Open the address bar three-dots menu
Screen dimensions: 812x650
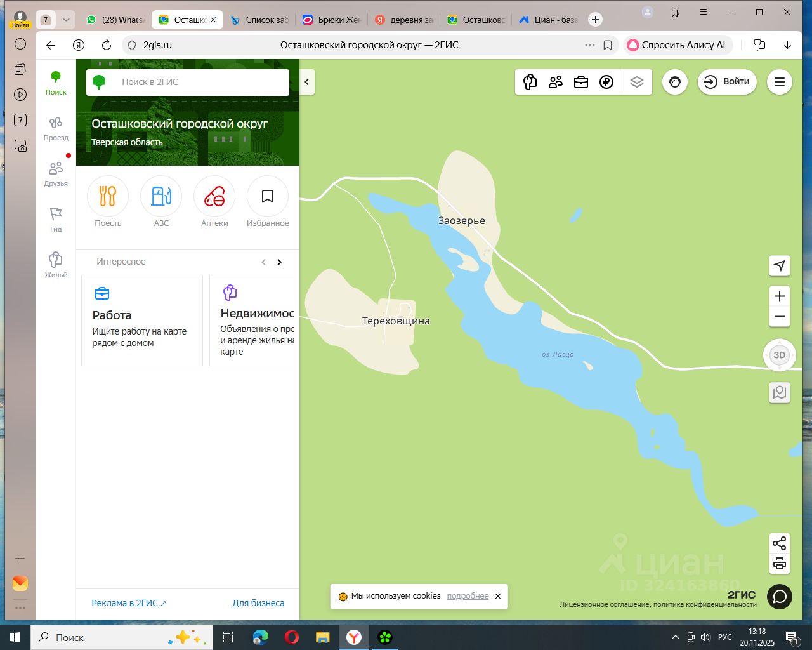coord(590,45)
